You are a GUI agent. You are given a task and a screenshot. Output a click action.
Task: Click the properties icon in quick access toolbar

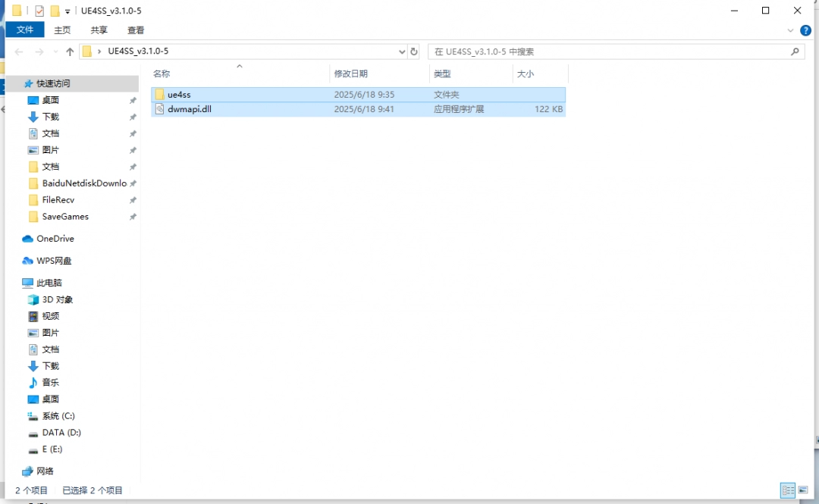[x=39, y=11]
